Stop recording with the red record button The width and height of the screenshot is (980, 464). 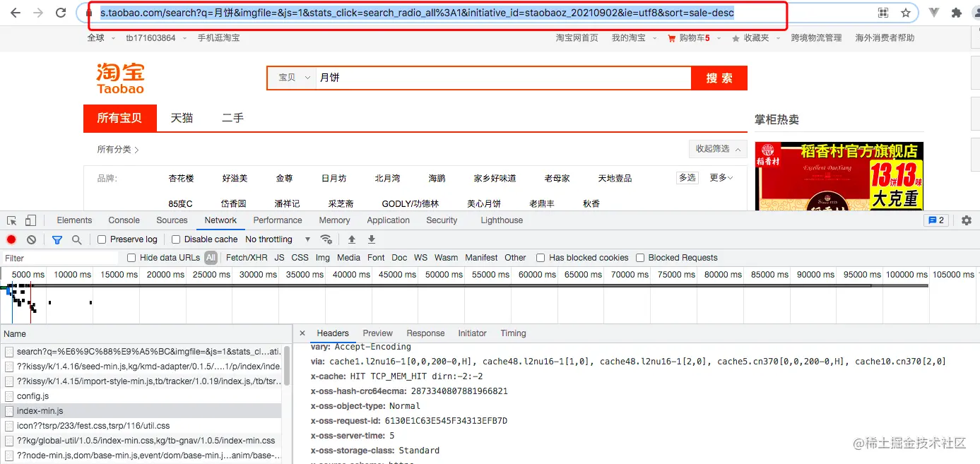click(x=11, y=239)
